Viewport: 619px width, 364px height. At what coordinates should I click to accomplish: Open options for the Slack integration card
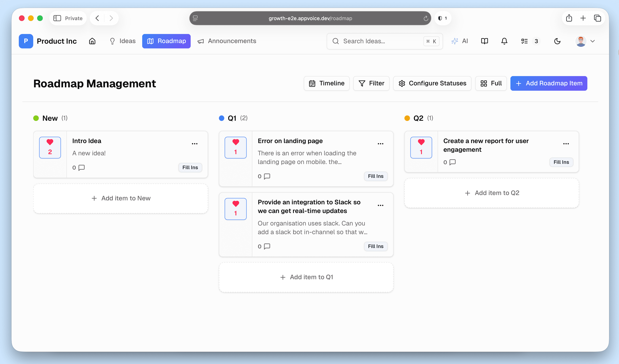point(380,205)
